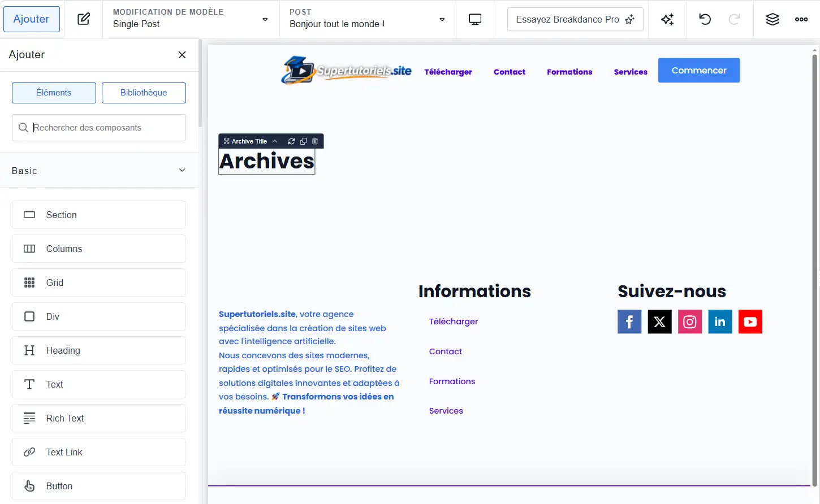Visit the X social icon
Image resolution: width=820 pixels, height=504 pixels.
coord(659,322)
